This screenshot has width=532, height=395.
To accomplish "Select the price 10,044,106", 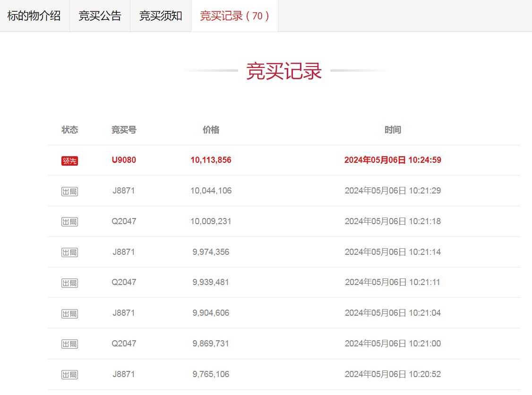I will [211, 191].
